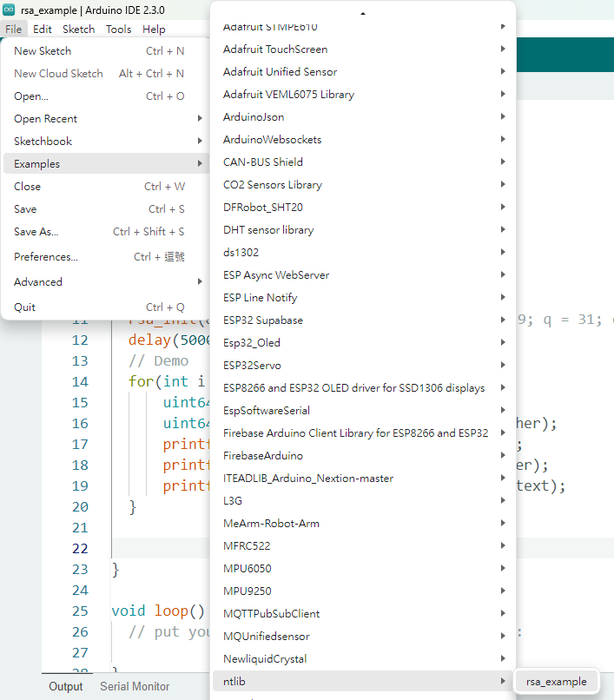The height and width of the screenshot is (700, 614).
Task: Open ITEADLIB_Arduino_Nextion-master examples
Action: [x=363, y=479]
